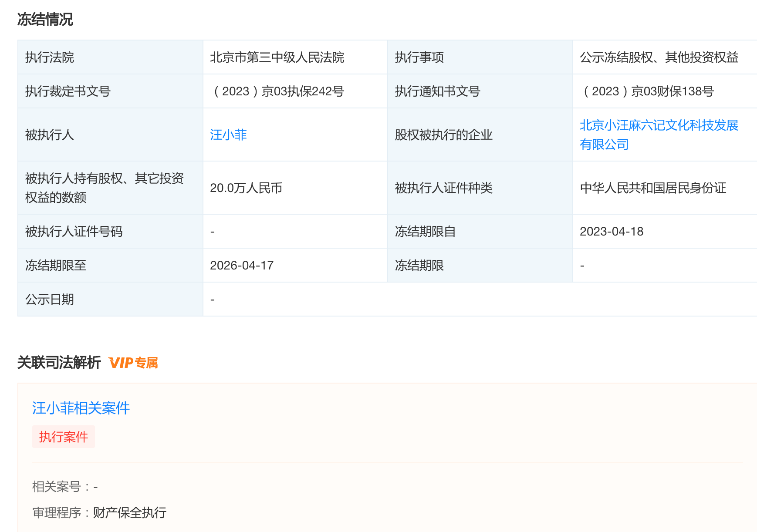Click the 相关案号 value dash
The height and width of the screenshot is (532, 757).
tap(96, 487)
